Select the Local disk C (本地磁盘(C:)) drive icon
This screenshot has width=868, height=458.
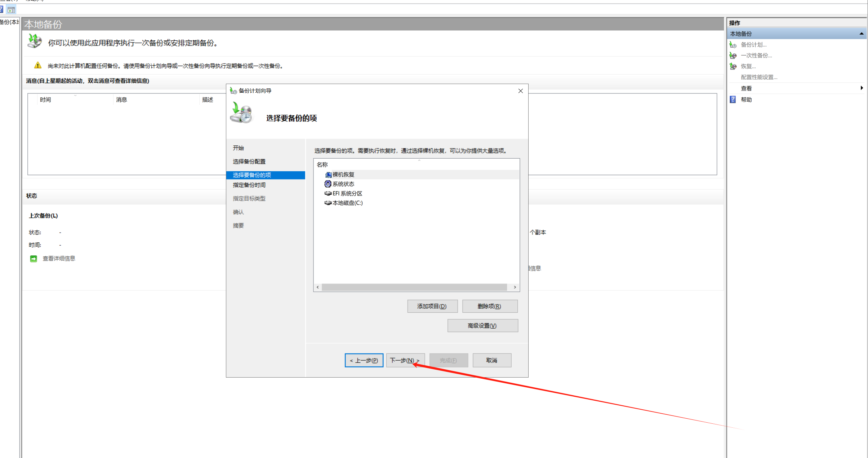click(328, 203)
